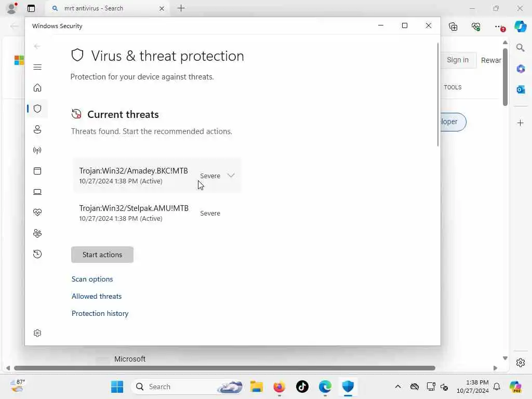This screenshot has width=532, height=399.
Task: Open Microsoft Edge from the taskbar
Action: [x=325, y=387]
